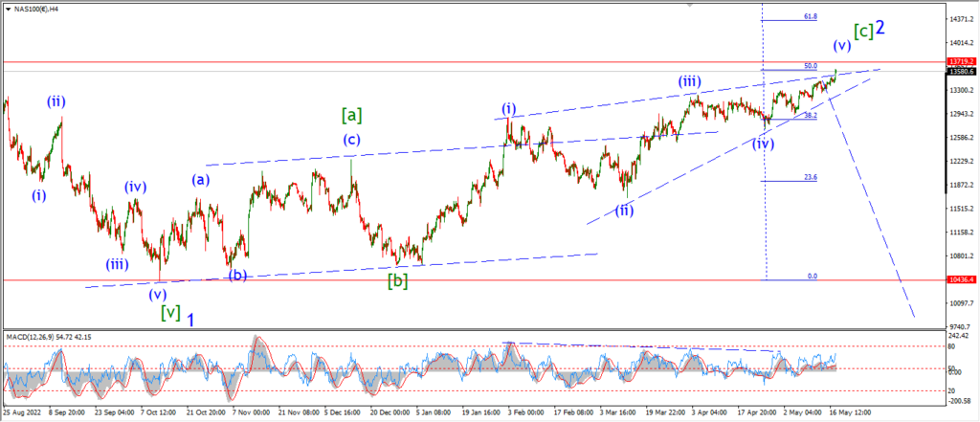The height and width of the screenshot is (422, 980).
Task: Select the large blue wave 1 label
Action: (x=190, y=321)
